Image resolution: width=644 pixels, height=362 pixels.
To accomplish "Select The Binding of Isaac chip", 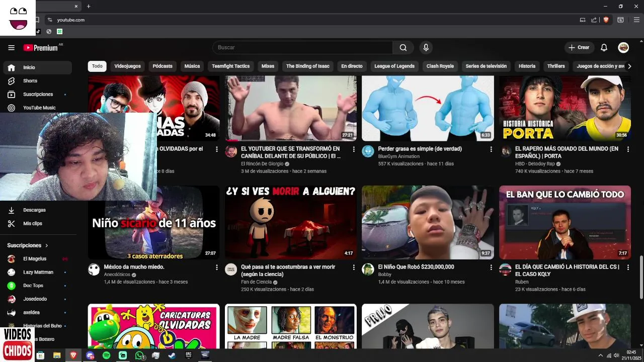I will [307, 66].
